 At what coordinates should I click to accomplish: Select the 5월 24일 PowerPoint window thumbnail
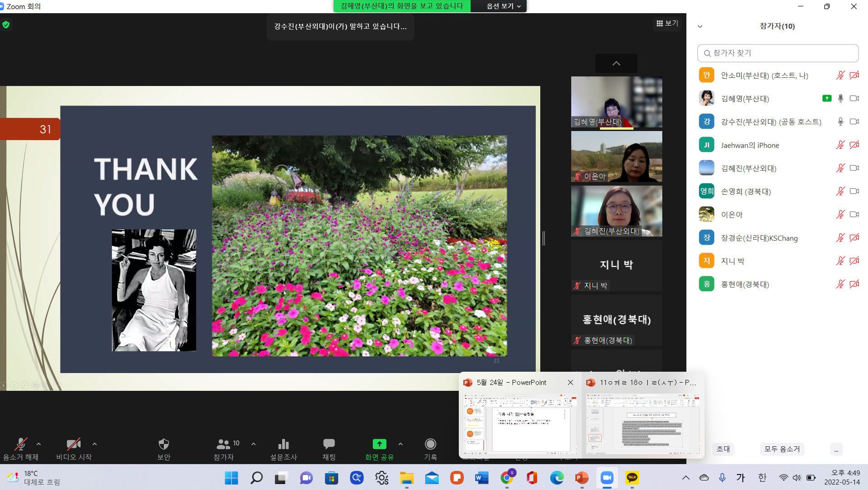point(520,423)
